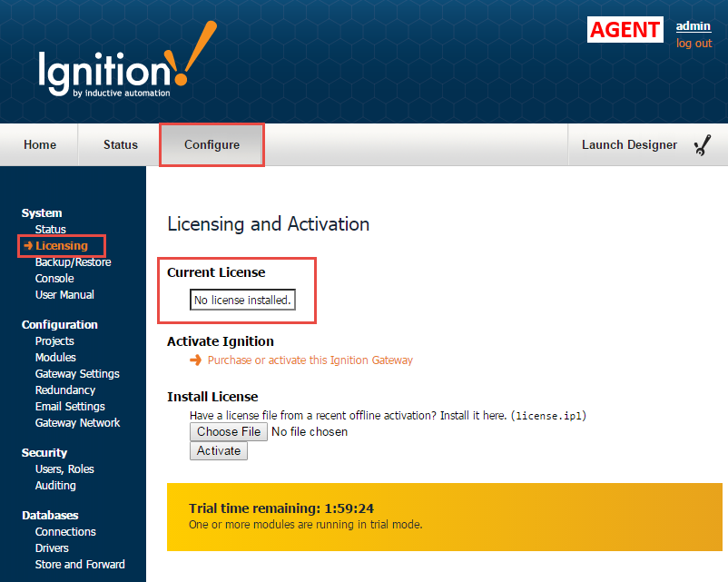The width and height of the screenshot is (728, 582).
Task: Click the Security section heading
Action: [x=44, y=453]
